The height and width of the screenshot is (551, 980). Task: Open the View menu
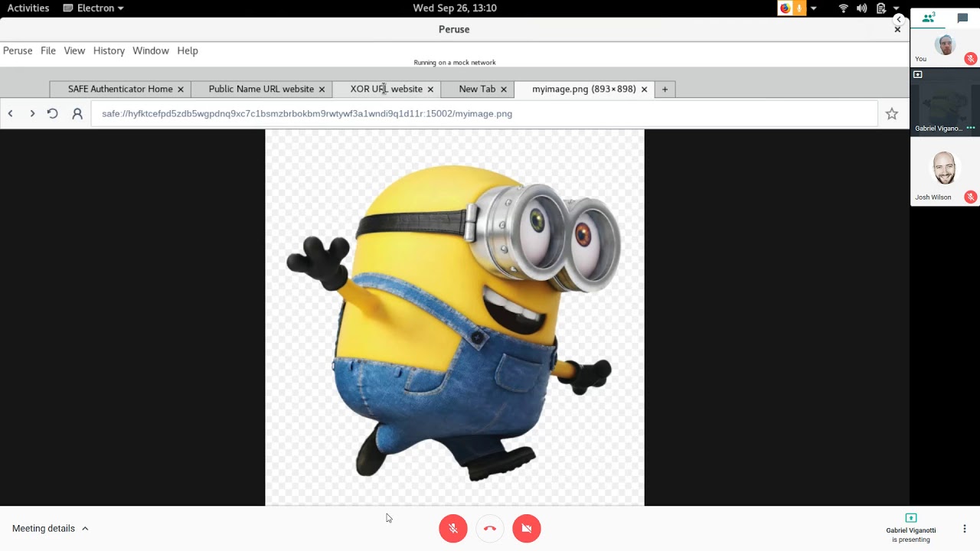74,51
